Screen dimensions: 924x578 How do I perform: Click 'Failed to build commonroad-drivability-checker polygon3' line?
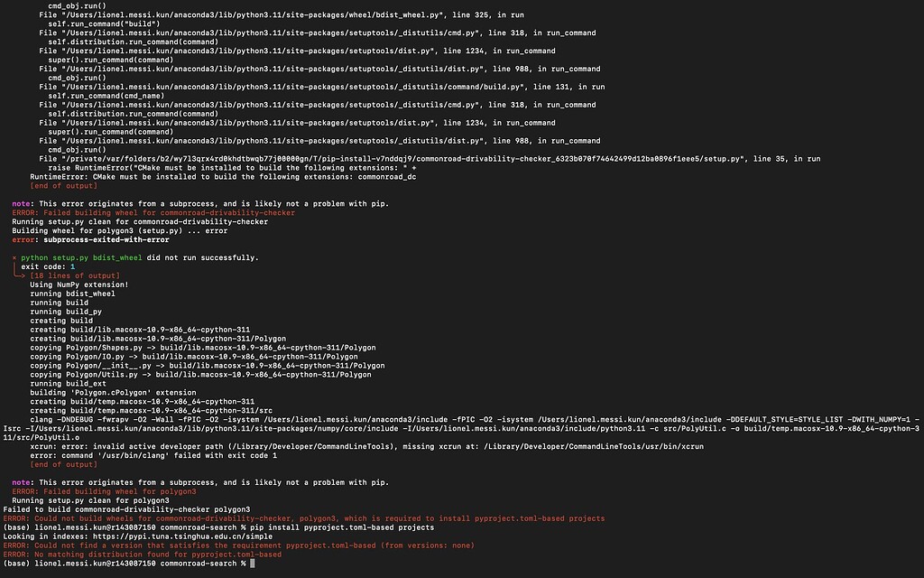click(126, 509)
